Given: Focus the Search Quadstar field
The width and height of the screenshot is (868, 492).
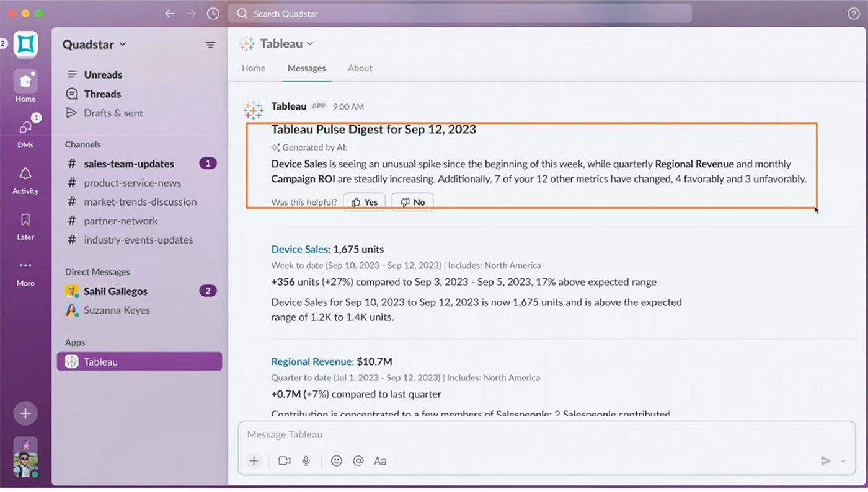Looking at the screenshot, I should (459, 14).
